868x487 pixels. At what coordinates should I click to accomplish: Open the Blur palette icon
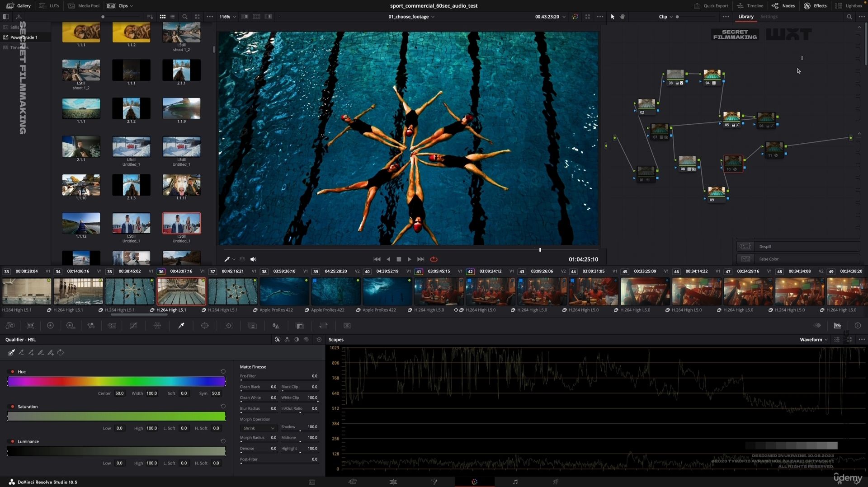pyautogui.click(x=275, y=326)
